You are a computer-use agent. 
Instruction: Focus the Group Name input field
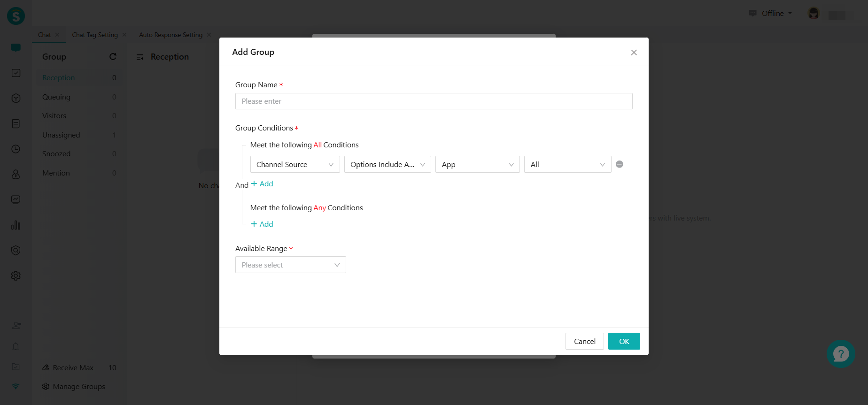433,101
